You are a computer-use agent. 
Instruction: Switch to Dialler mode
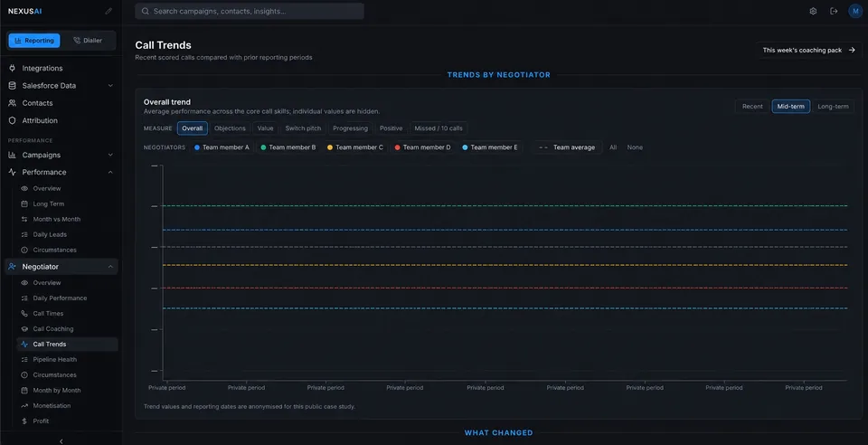pos(88,41)
